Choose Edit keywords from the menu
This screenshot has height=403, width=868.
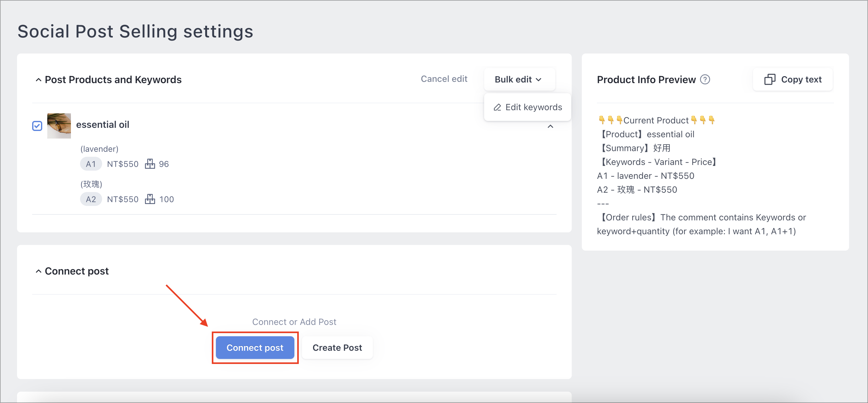point(527,107)
